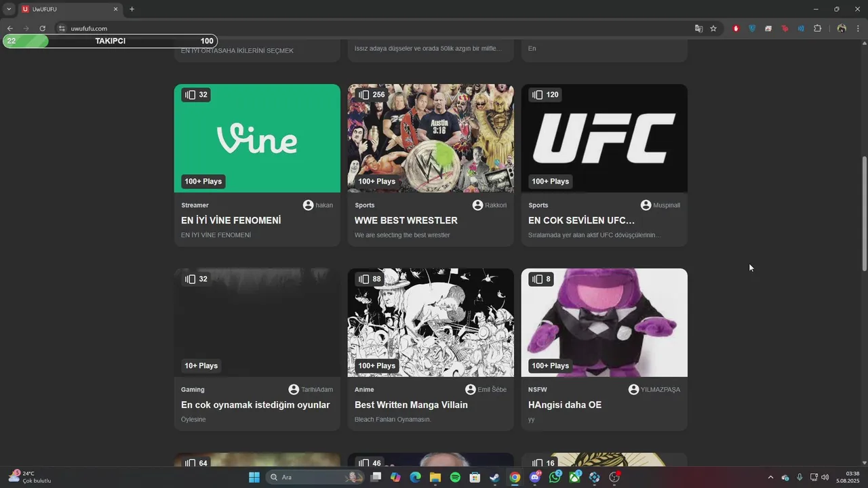Click 100+ Plays badge on Vine card

[203, 182]
